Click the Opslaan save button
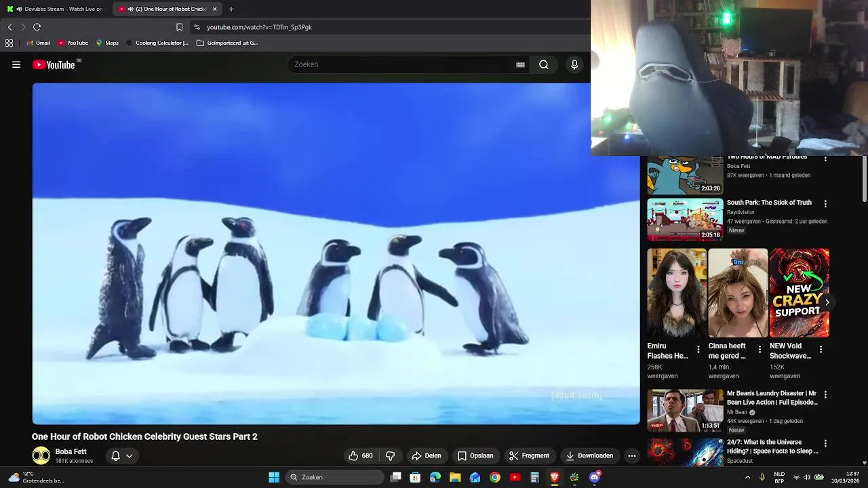868x488 pixels. [475, 455]
